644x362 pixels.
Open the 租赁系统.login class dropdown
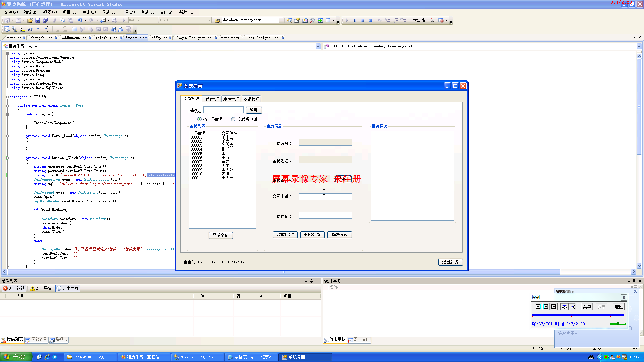(318, 46)
